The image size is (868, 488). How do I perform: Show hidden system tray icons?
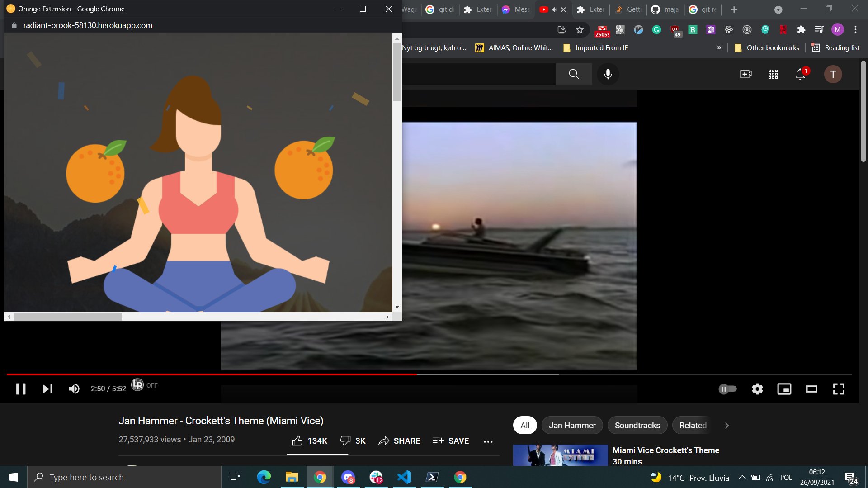click(742, 477)
